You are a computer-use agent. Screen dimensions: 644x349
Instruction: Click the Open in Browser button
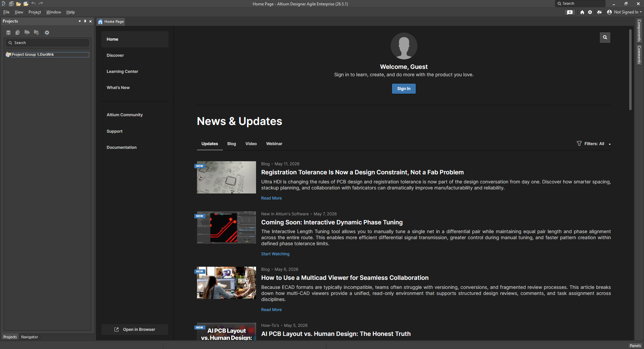coord(135,330)
